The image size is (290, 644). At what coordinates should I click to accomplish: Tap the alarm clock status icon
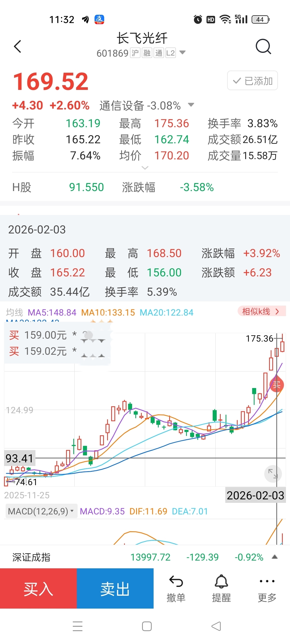(198, 19)
